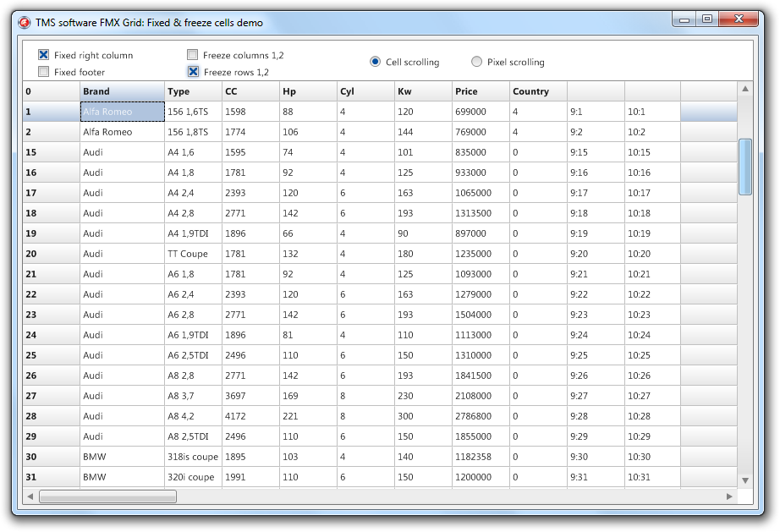
Task: Uncheck Freeze rows 1,2 checkbox
Action: click(x=193, y=72)
